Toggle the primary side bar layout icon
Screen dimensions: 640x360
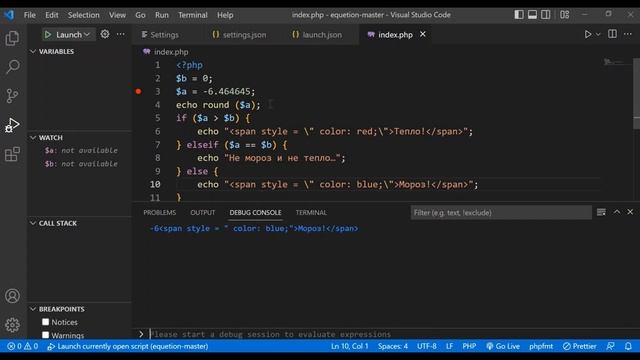pyautogui.click(x=519, y=15)
